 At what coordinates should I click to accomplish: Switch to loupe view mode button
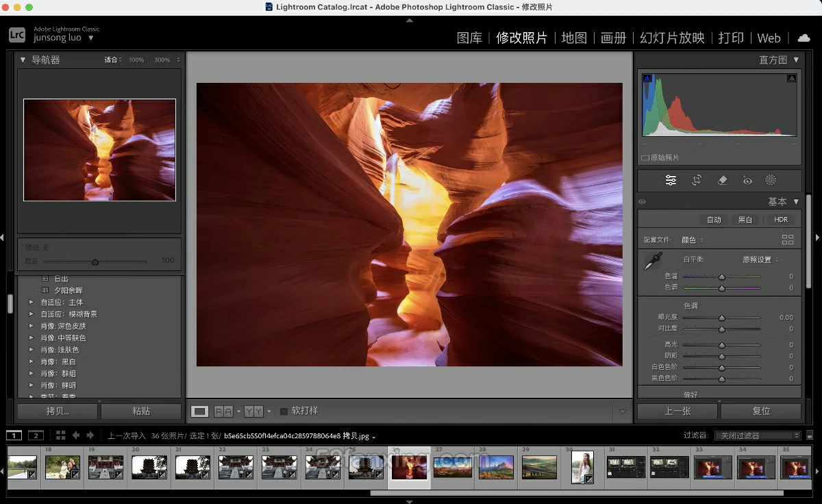[199, 412]
